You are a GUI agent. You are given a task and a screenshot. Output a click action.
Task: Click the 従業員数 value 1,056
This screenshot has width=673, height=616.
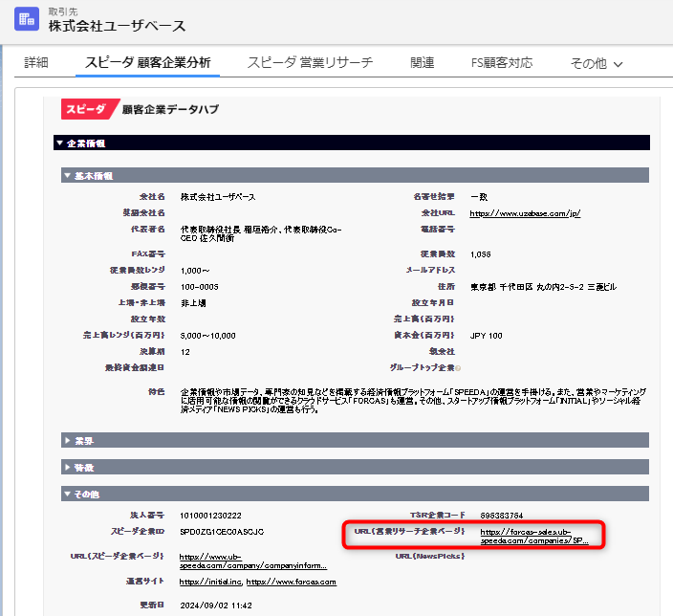point(480,254)
